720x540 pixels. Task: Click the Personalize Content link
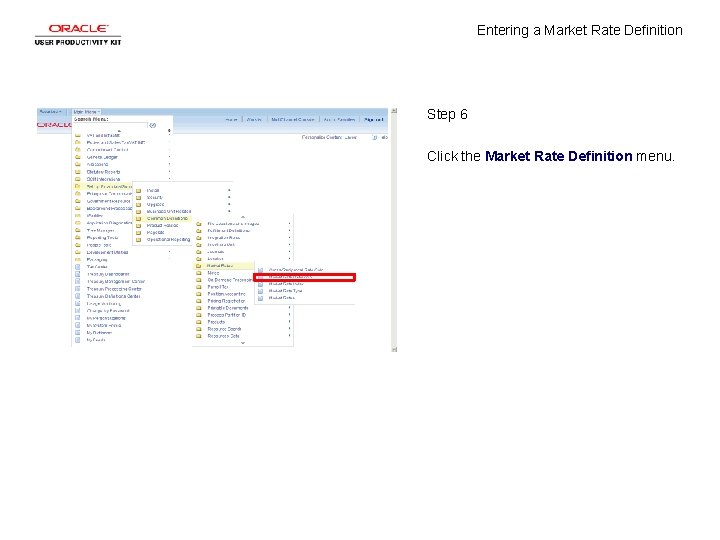(x=322, y=137)
